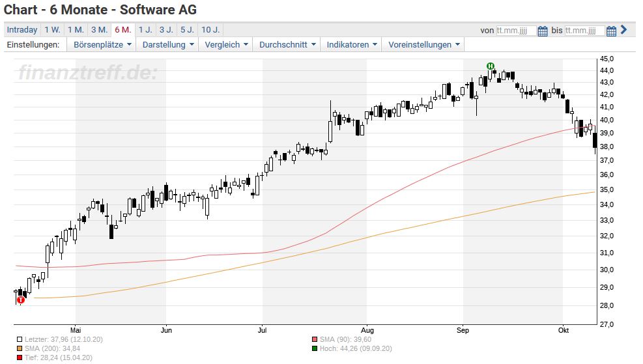This screenshot has height=364, width=643.
Task: Open the Darstellung dropdown
Action: click(168, 45)
